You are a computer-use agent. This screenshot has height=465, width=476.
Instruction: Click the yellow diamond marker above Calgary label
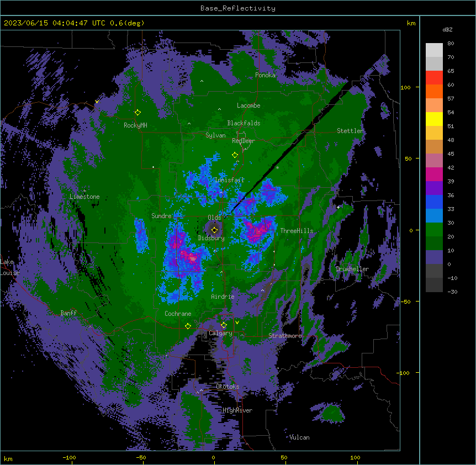click(x=224, y=325)
